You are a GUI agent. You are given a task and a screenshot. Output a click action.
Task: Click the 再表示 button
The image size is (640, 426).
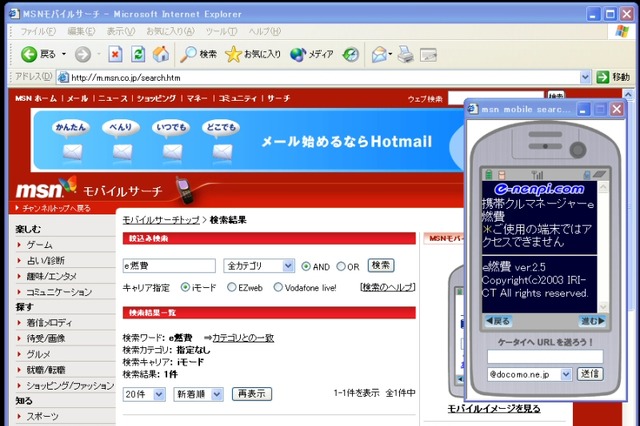click(252, 394)
